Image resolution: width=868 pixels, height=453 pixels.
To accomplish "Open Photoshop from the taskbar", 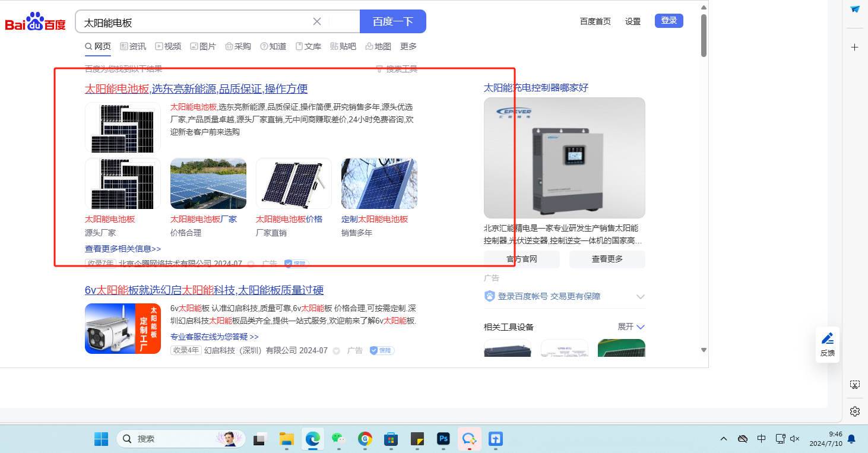I will (x=443, y=439).
